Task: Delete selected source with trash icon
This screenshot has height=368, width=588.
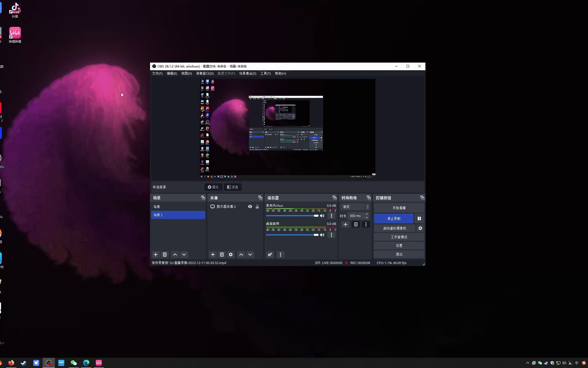Action: point(222,255)
